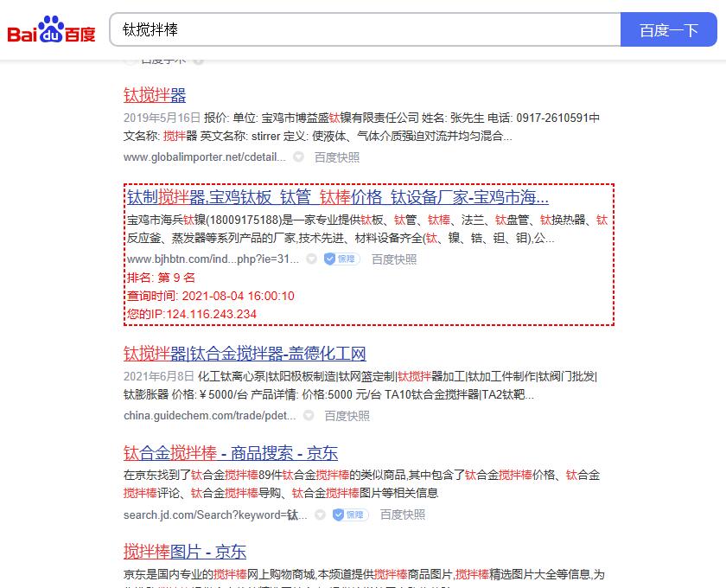Screen dimensions: 726x588
Task: Click the 保障 badge on bjhbtn.com result
Action: [341, 259]
